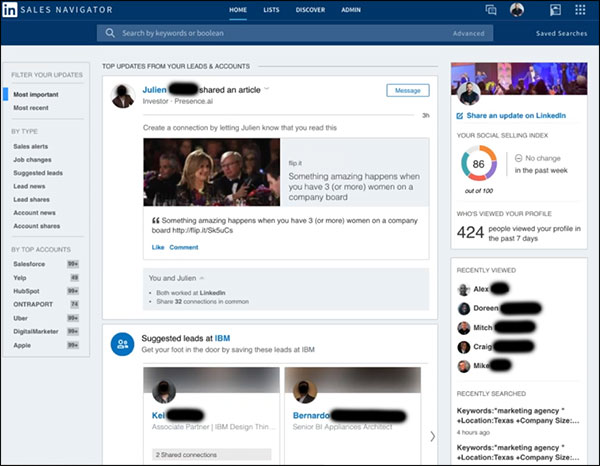Filter by Sales alerts
600x466 pixels.
pyautogui.click(x=31, y=147)
